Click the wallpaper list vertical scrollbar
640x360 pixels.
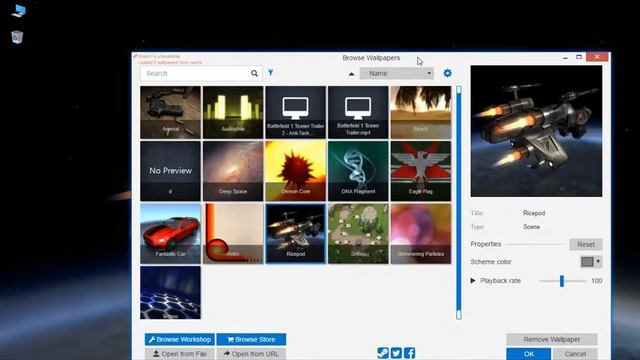459,202
